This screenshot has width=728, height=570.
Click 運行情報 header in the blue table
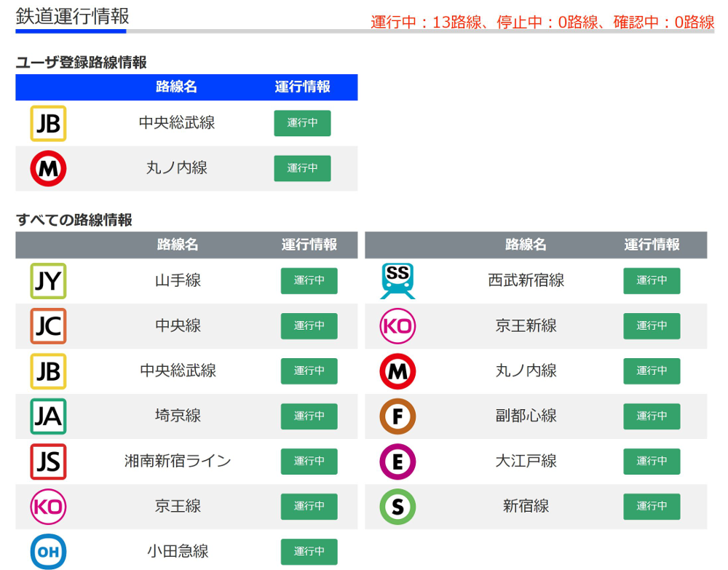point(302,87)
